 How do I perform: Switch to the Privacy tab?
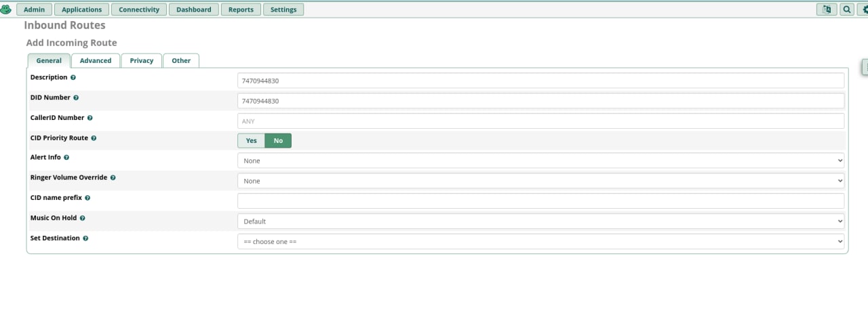142,60
